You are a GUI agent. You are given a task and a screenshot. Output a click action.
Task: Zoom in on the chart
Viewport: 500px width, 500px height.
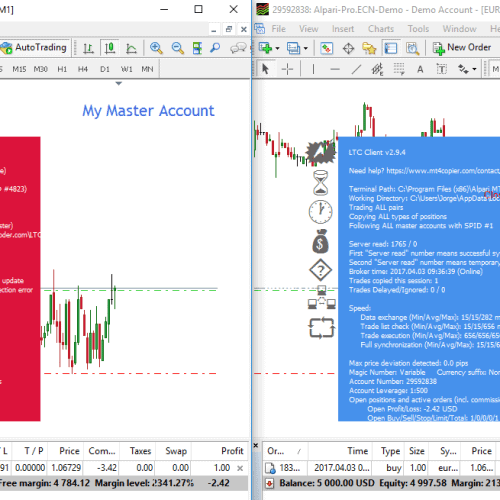click(x=156, y=48)
